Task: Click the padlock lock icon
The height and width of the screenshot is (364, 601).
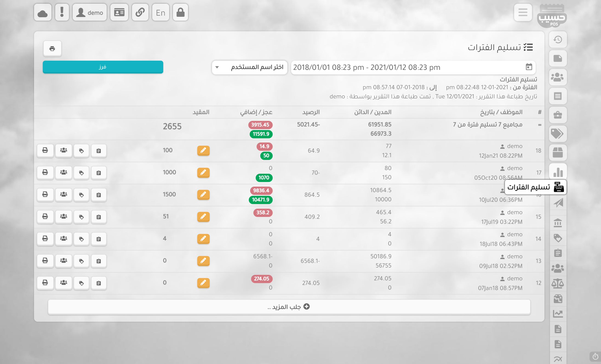Action: point(180,12)
